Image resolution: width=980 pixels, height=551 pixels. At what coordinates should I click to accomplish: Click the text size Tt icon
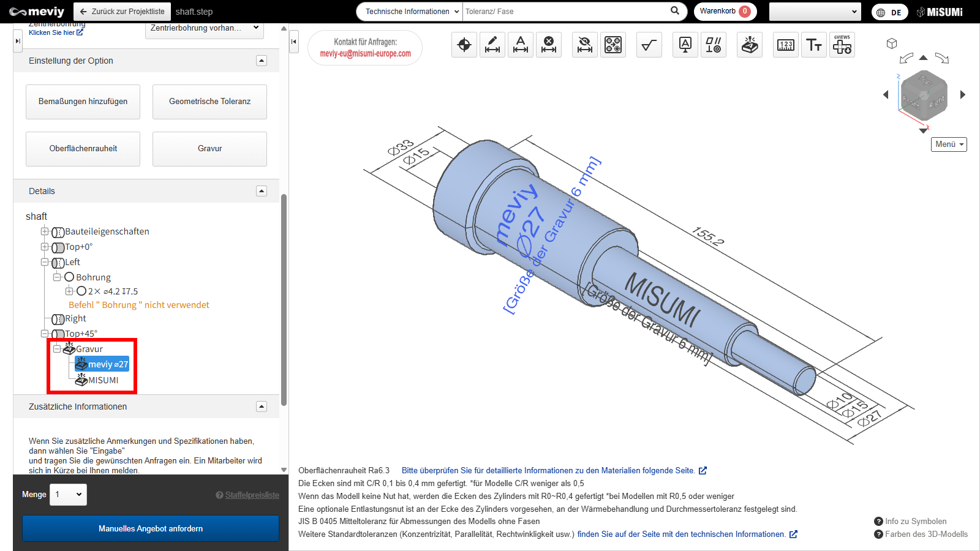(814, 45)
